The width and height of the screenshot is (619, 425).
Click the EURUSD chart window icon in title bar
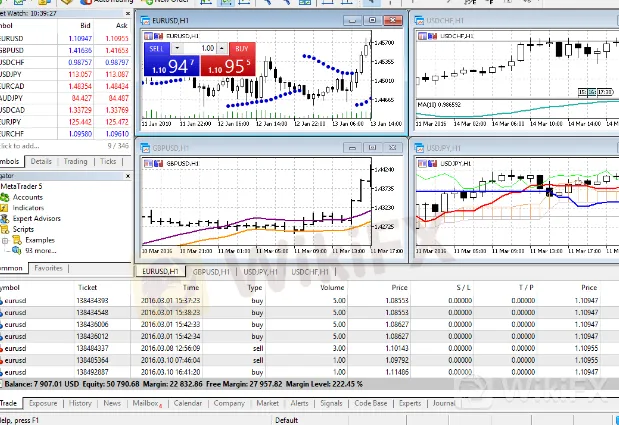click(146, 20)
